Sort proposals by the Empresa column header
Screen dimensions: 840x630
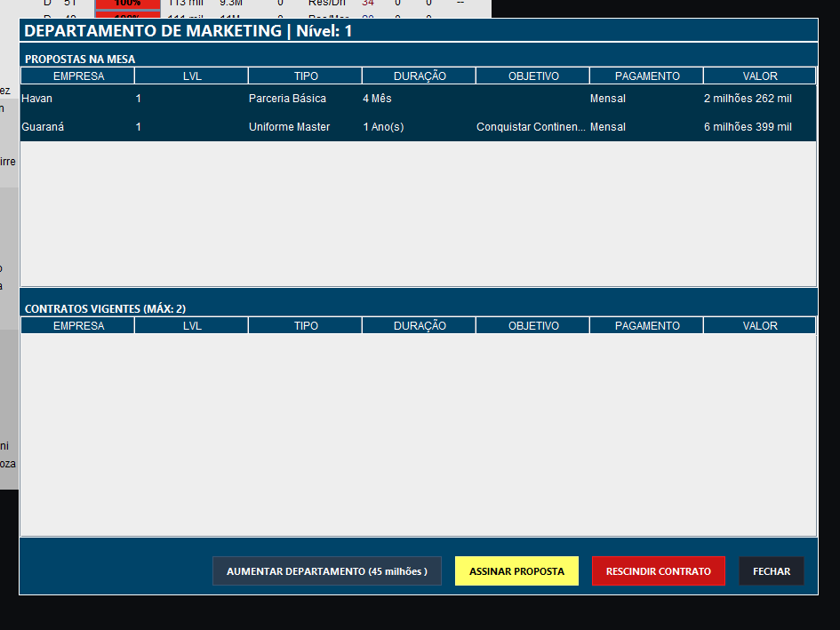pos(78,76)
